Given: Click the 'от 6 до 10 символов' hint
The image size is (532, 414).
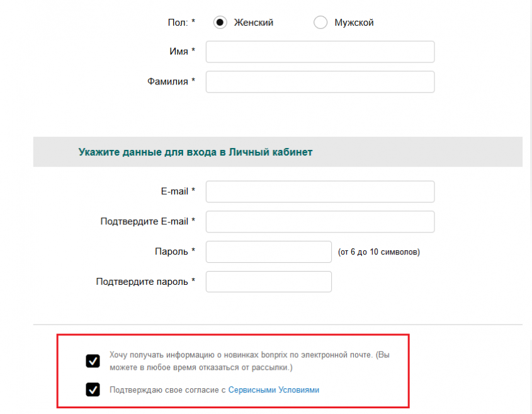Looking at the screenshot, I should 378,252.
